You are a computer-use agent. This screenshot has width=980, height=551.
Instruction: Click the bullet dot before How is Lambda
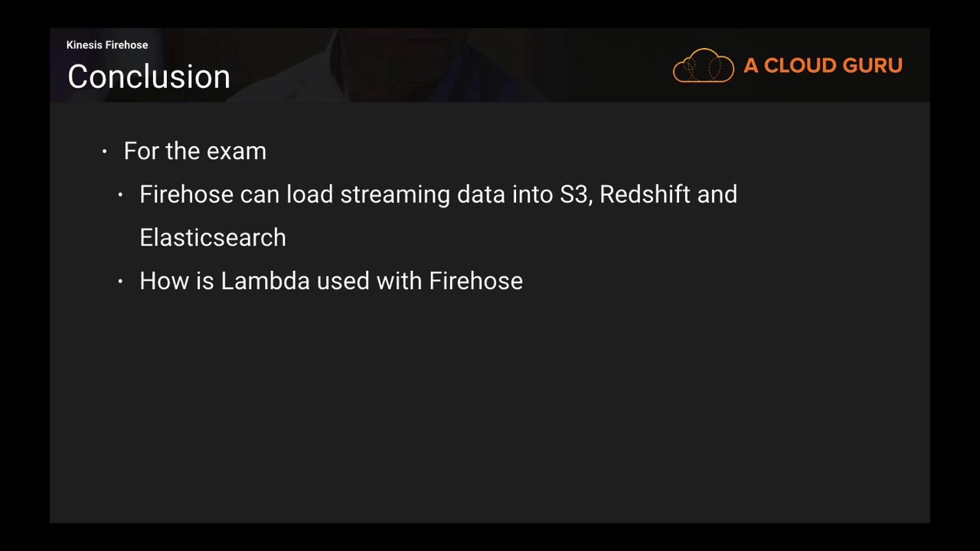120,282
